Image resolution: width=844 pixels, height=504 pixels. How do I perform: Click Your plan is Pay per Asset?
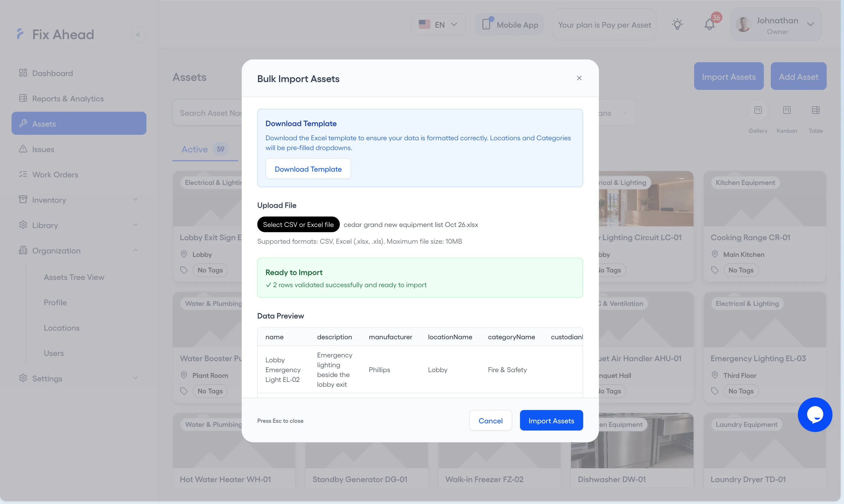[604, 24]
